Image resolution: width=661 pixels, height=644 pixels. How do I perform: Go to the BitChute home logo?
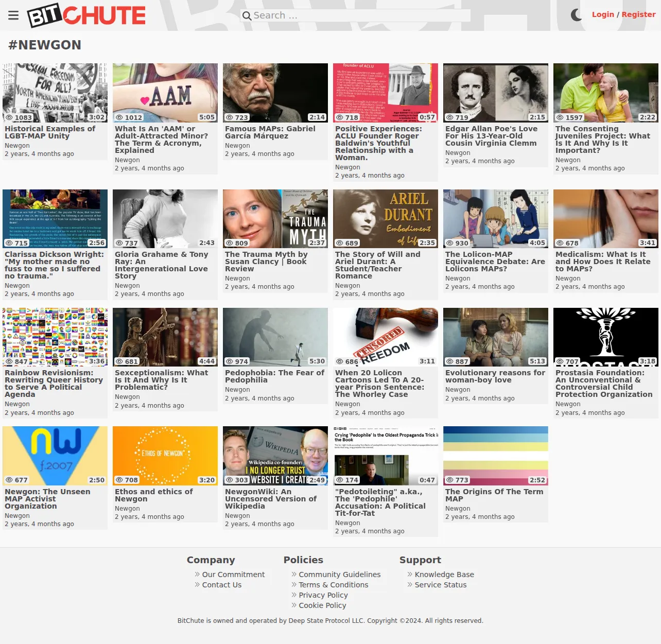pyautogui.click(x=86, y=15)
